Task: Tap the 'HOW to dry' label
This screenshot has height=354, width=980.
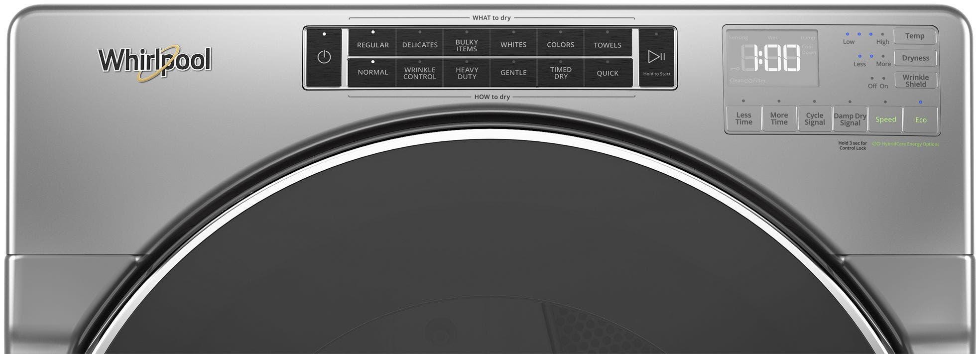Action: click(492, 97)
